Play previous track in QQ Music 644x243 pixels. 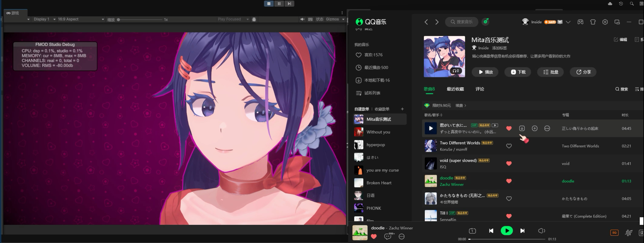491,231
